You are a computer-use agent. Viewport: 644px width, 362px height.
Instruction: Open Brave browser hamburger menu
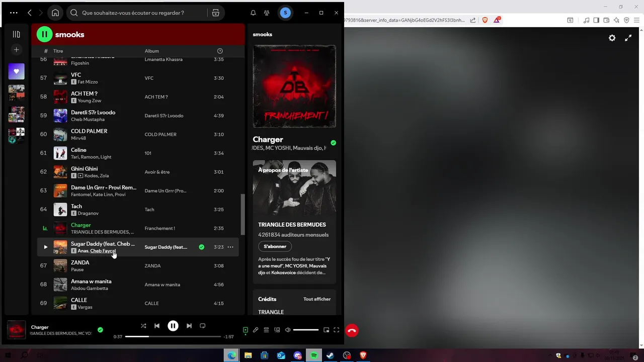click(x=636, y=20)
